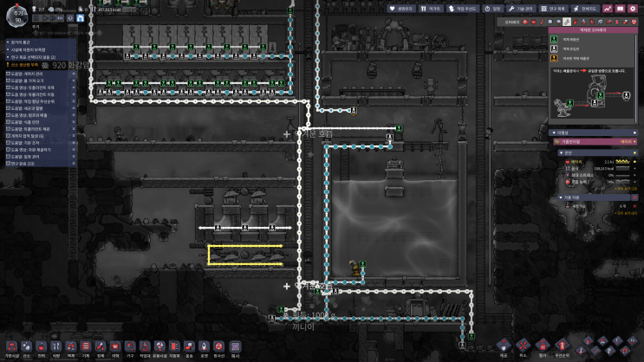The image size is (644, 362).
Task: Set game to fast speed
Action: click(53, 18)
